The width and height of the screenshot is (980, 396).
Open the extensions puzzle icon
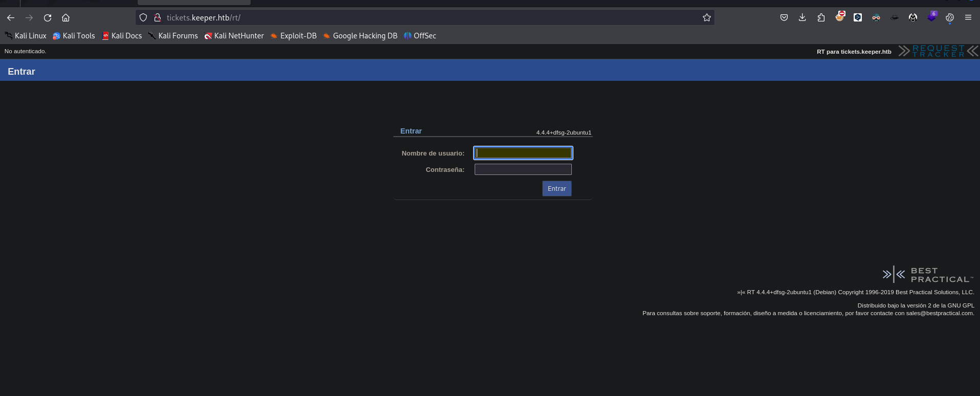(821, 17)
